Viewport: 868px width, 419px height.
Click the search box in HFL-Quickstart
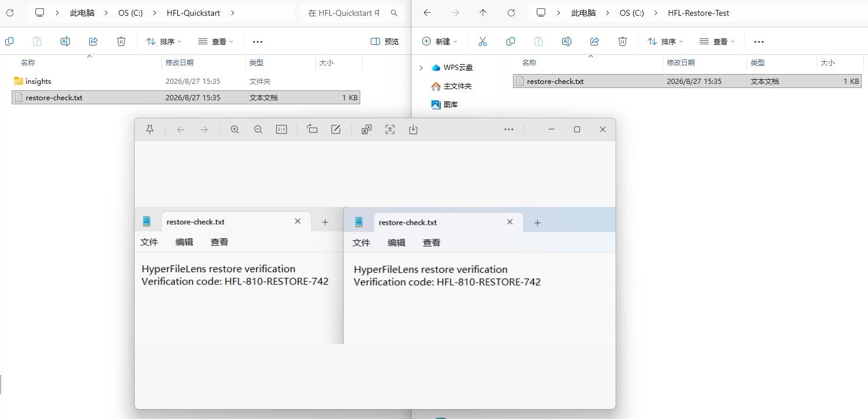(352, 12)
